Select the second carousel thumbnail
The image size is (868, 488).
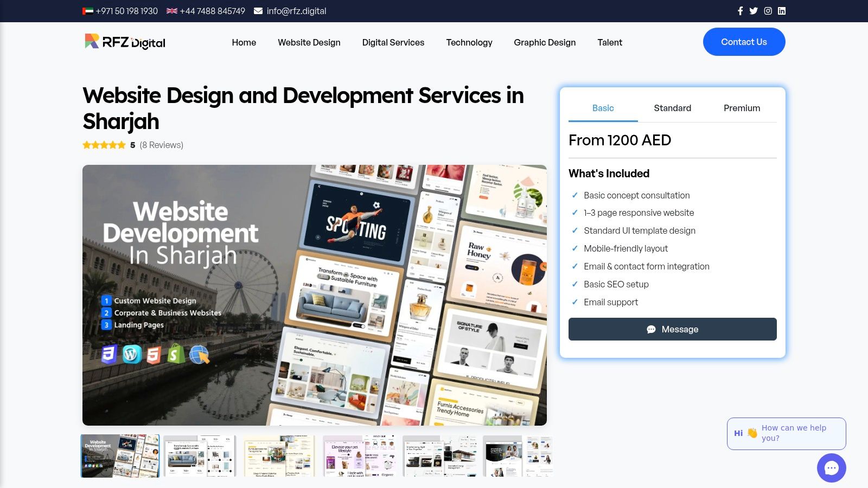tap(199, 456)
